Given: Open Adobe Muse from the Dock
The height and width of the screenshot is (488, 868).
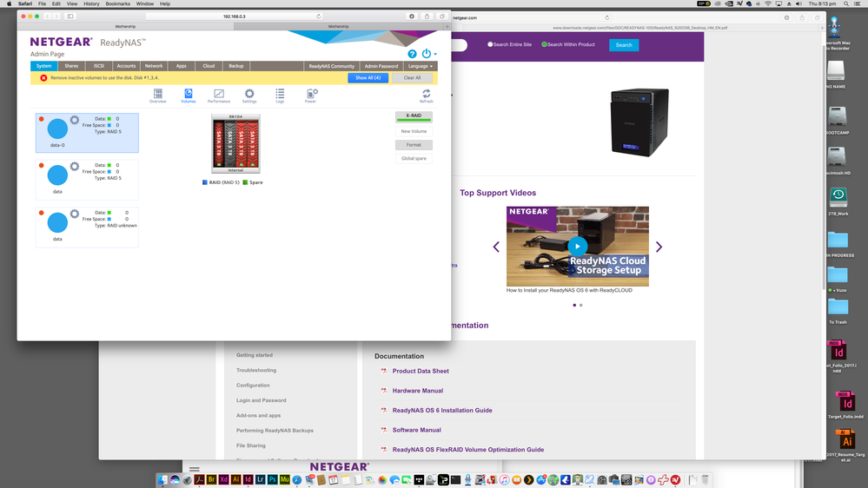Looking at the screenshot, I should click(x=284, y=479).
